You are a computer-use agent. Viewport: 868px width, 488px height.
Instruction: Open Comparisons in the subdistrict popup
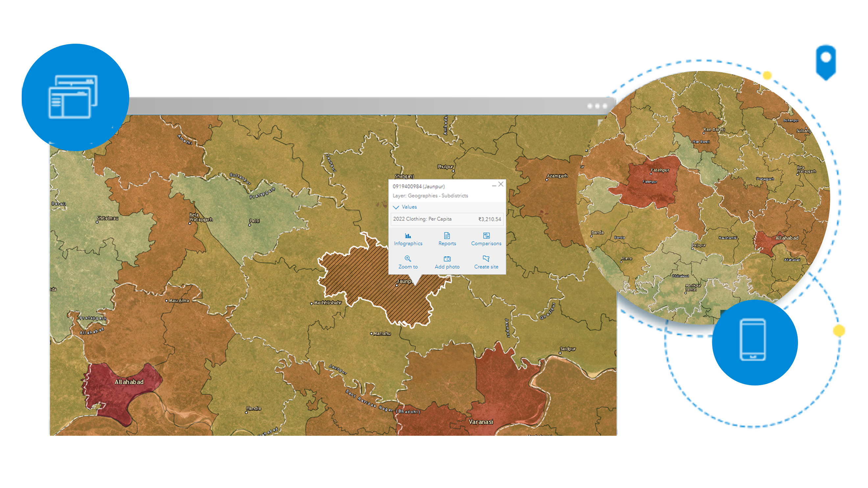point(486,240)
